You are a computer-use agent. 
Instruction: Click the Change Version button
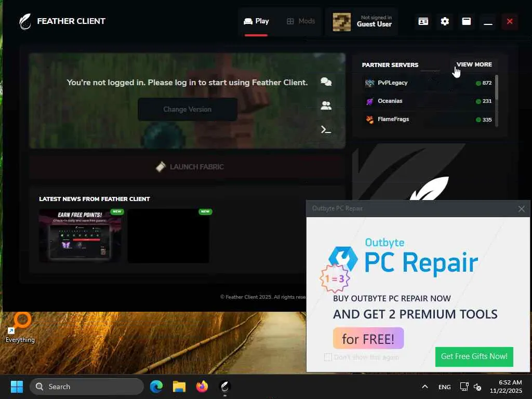tap(187, 109)
